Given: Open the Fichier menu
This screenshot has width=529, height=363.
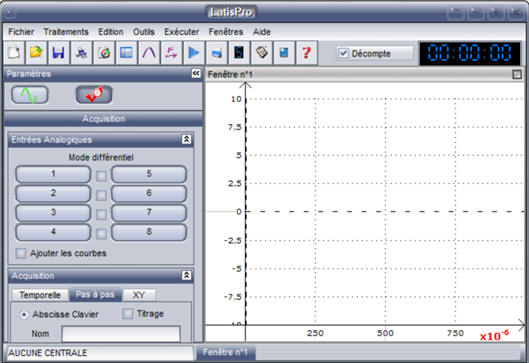Looking at the screenshot, I should click(21, 32).
